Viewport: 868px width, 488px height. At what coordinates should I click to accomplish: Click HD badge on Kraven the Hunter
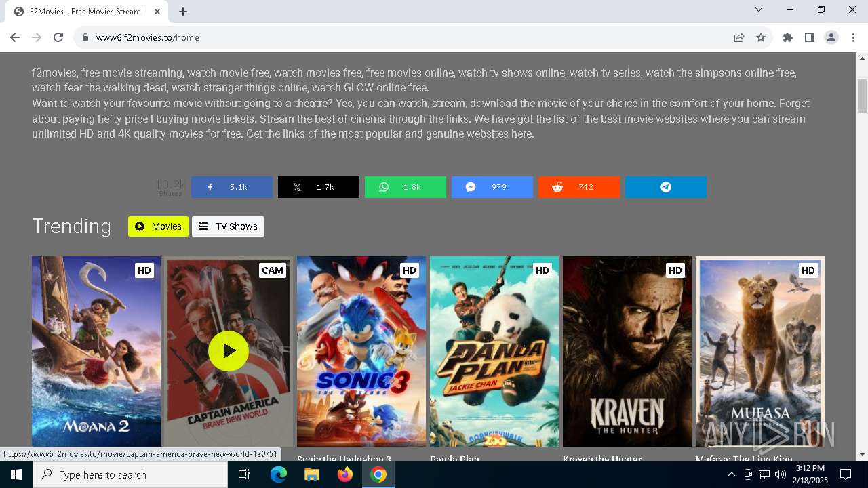click(x=675, y=270)
